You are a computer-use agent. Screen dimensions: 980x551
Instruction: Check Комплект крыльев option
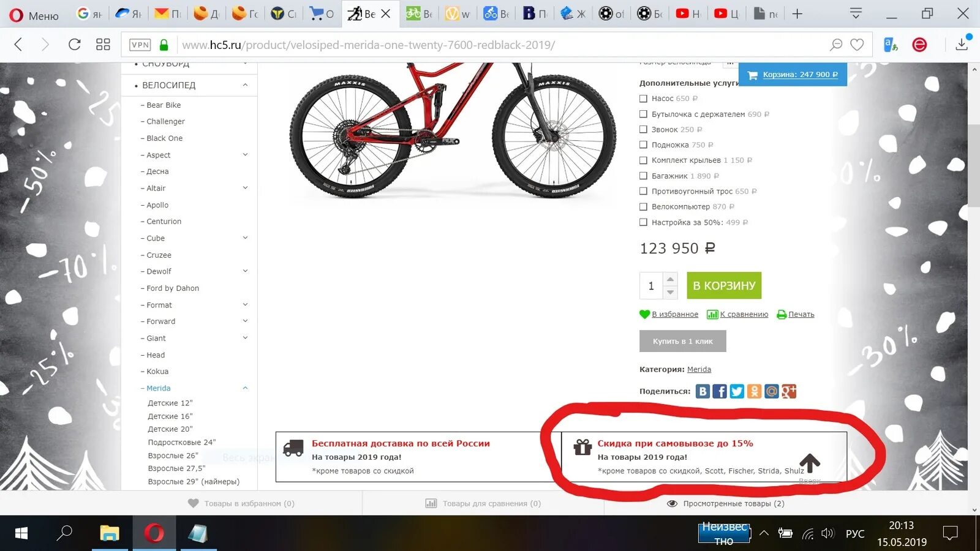643,160
